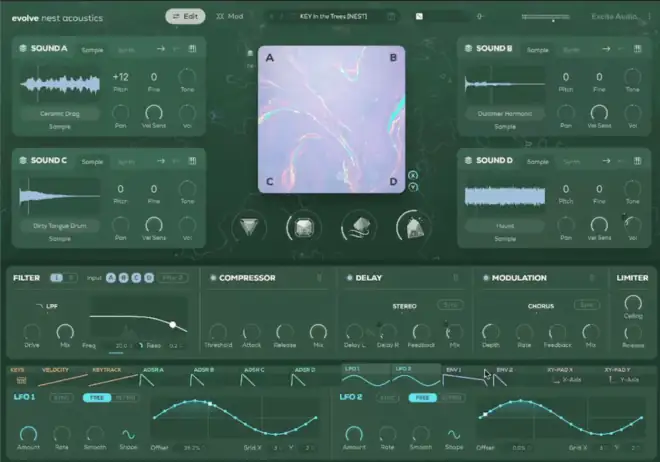The width and height of the screenshot is (660, 462).
Task: Click the master volume slider in top bar
Action: pyautogui.click(x=546, y=17)
